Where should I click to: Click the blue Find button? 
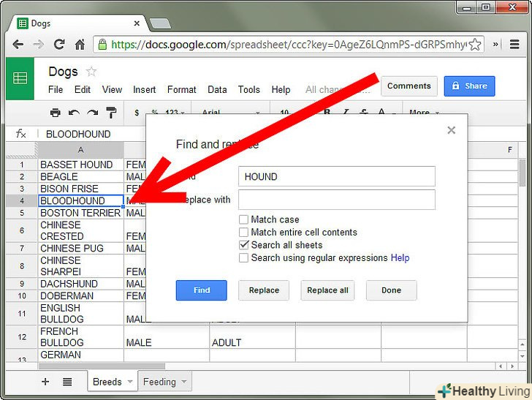point(201,290)
